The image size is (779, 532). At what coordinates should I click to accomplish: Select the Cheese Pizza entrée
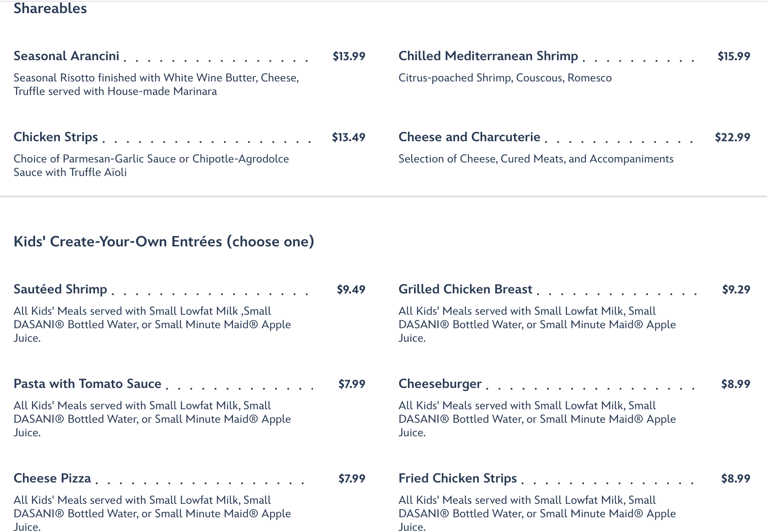(52, 478)
